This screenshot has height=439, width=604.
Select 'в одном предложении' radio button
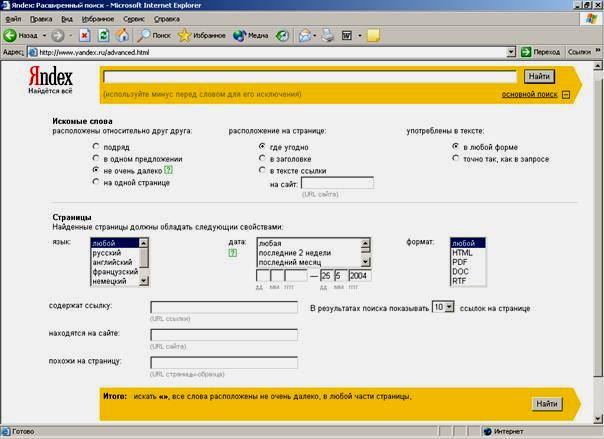click(x=96, y=158)
